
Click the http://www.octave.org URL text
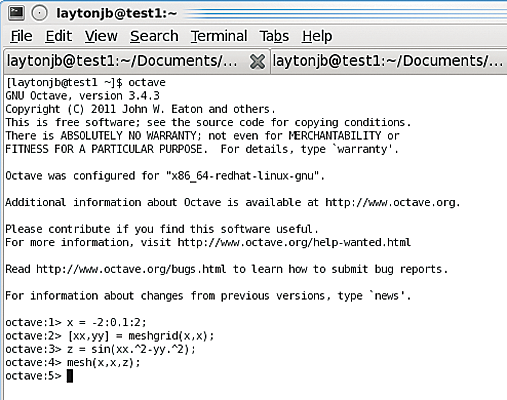tap(392, 202)
